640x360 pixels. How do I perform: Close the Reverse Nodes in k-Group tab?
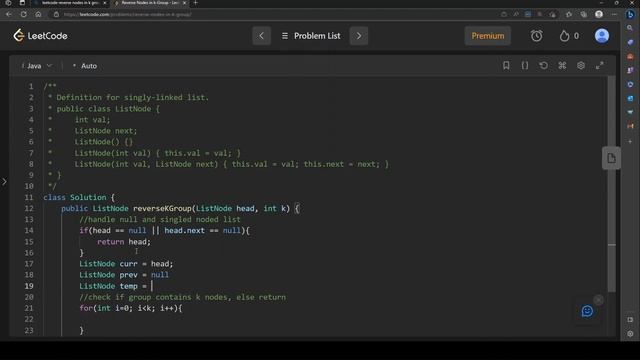pos(184,3)
